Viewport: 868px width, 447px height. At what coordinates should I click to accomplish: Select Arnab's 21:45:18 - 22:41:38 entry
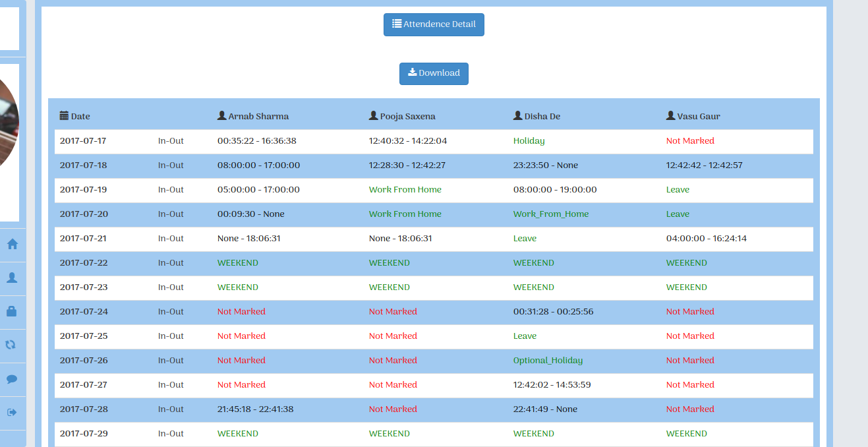[256, 409]
